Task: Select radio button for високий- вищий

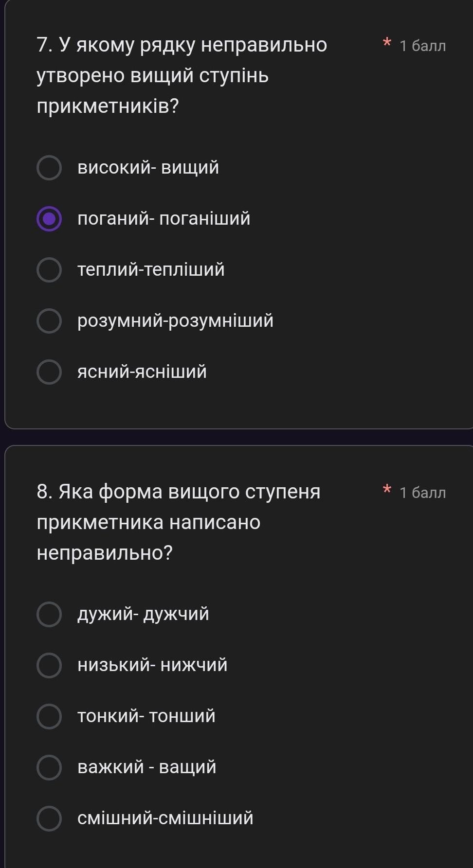Action: (49, 168)
